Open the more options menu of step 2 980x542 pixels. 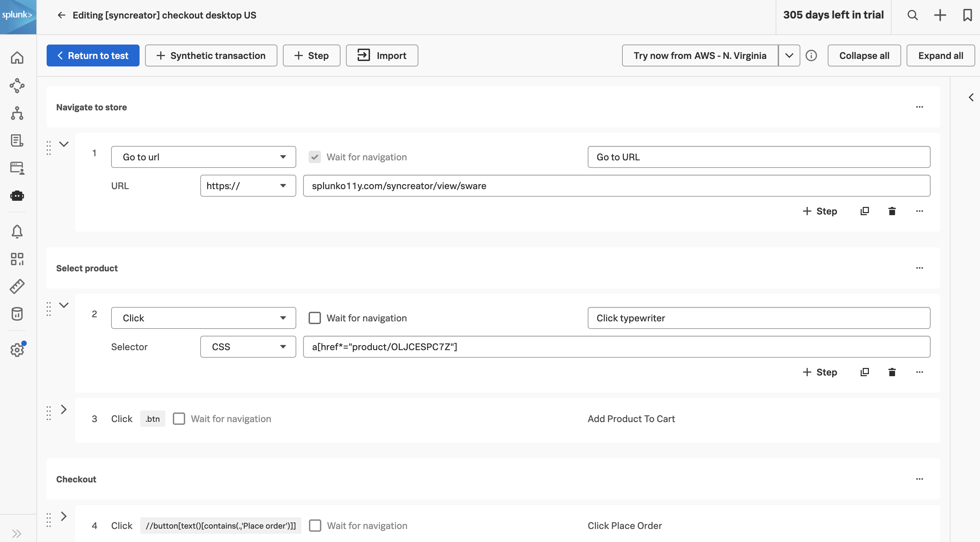pyautogui.click(x=920, y=372)
